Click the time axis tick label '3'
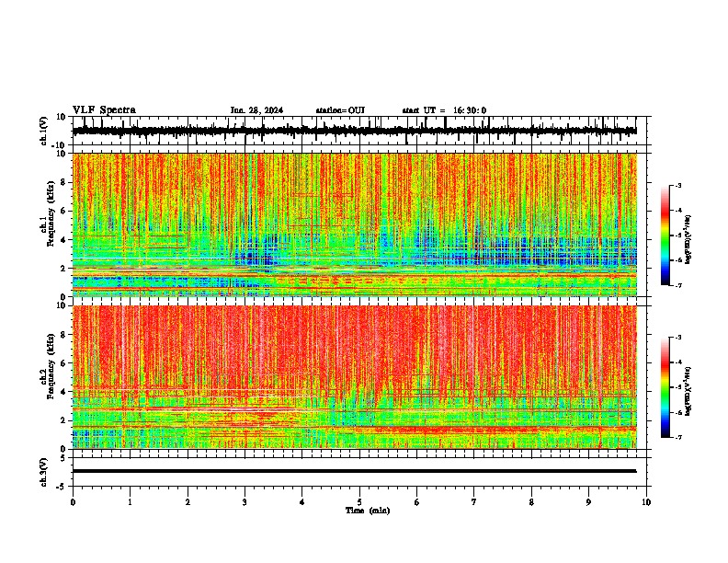Image resolution: width=728 pixels, height=563 pixels. point(245,502)
